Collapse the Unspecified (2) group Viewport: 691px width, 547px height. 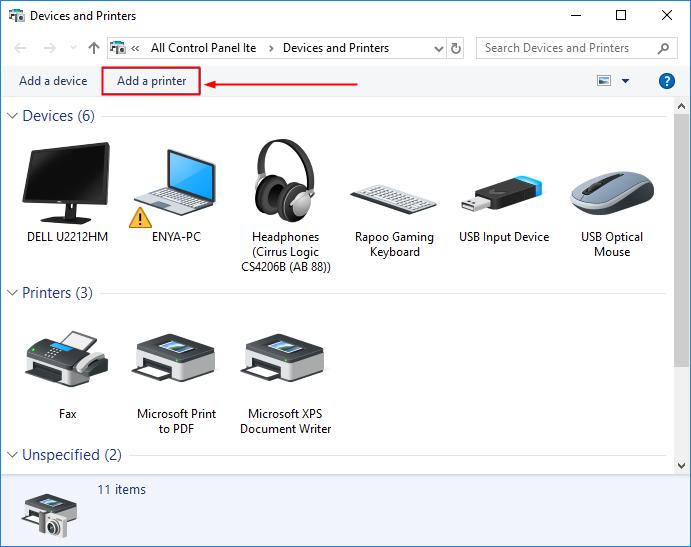(12, 455)
